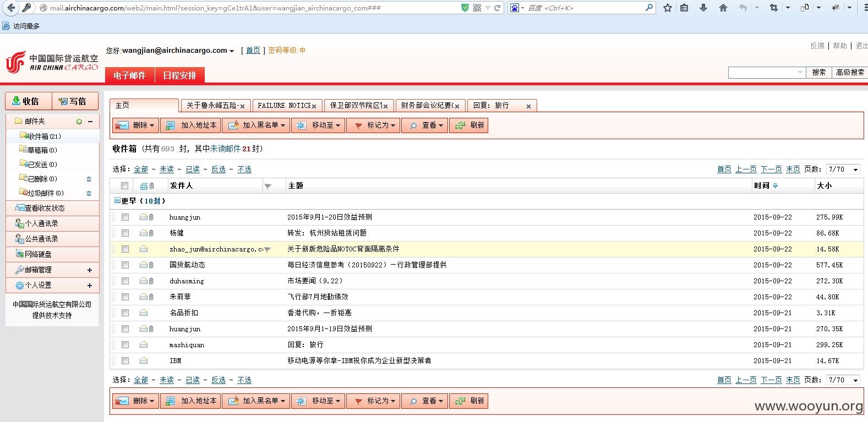Check the 杨健 杭州货站租赁问题 email
Image resolution: width=868 pixels, height=422 pixels.
tap(125, 233)
